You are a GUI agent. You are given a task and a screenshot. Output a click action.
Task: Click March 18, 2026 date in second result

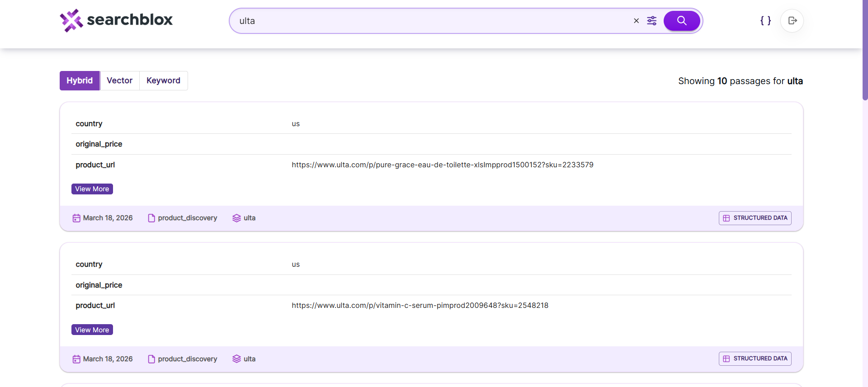108,359
